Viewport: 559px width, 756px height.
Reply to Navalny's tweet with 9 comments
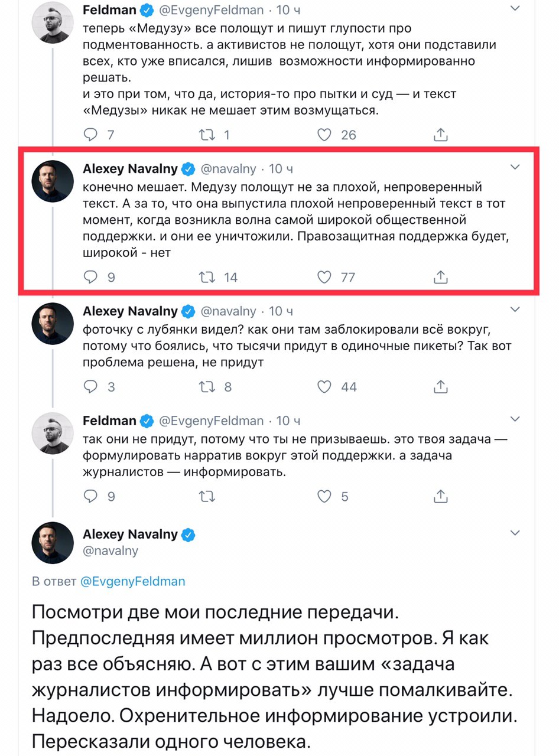click(90, 276)
